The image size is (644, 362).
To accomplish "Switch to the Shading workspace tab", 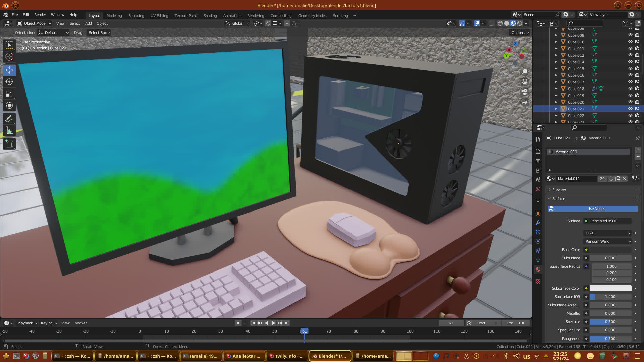I will click(x=210, y=16).
